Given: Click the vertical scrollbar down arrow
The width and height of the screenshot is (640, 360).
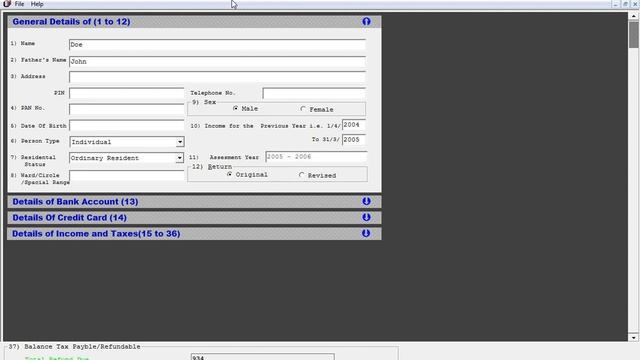Looking at the screenshot, I should (x=633, y=337).
